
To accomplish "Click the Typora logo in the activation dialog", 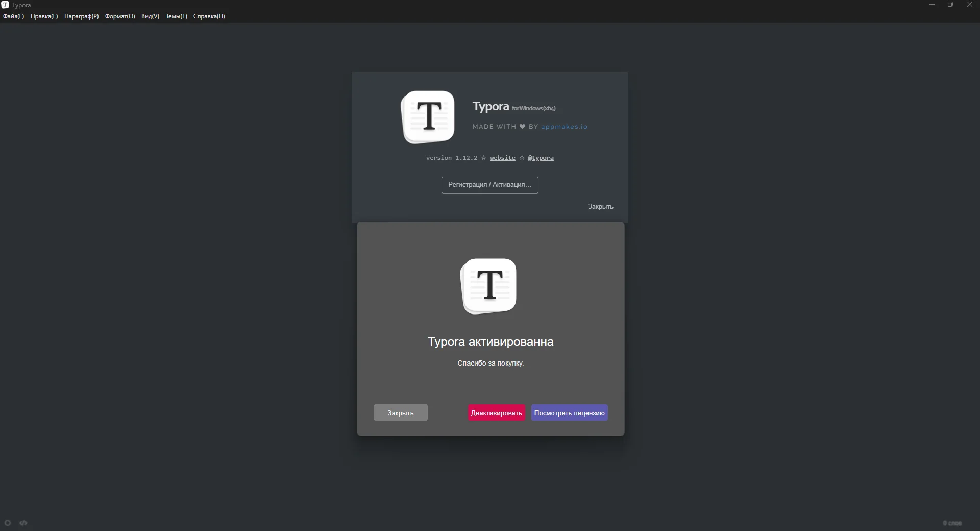I will (488, 286).
